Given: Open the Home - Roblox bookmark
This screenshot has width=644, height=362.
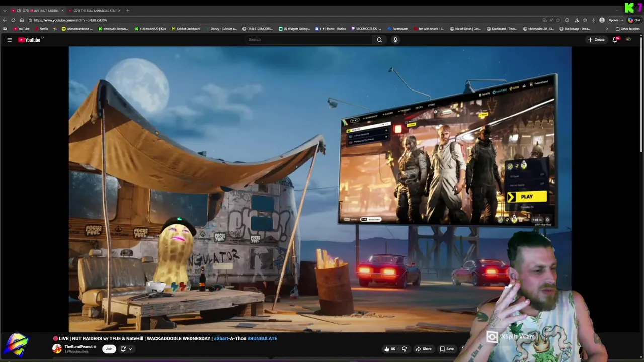Looking at the screenshot, I should (x=331, y=29).
